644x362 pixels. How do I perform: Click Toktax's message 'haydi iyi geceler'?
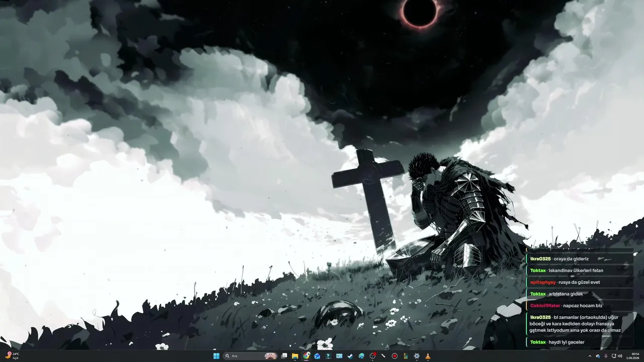click(580, 342)
